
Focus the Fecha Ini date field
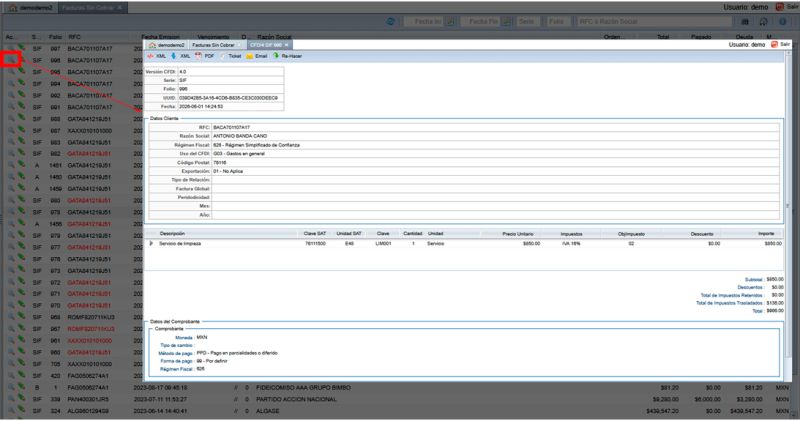pos(425,21)
